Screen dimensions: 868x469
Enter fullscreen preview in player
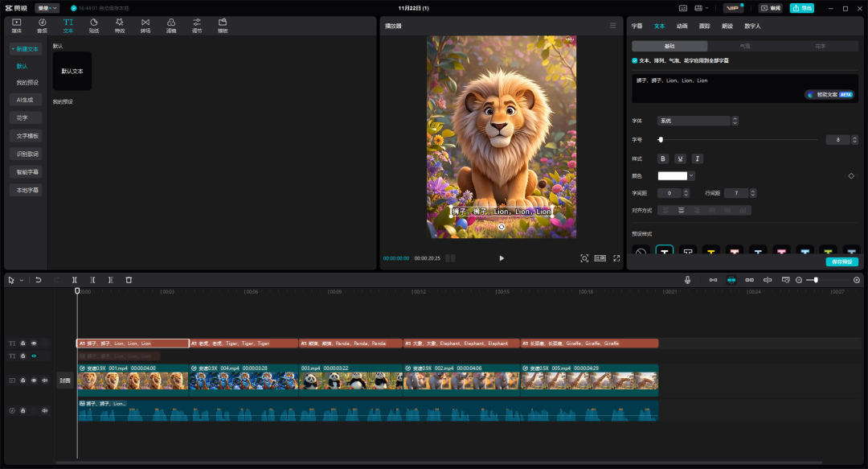(616, 258)
